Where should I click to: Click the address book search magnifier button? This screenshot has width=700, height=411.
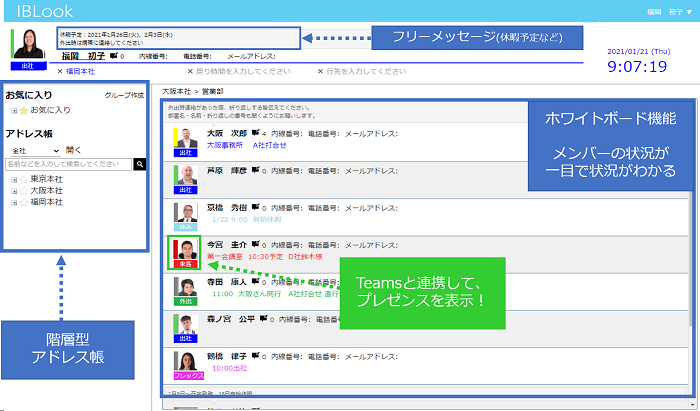tap(140, 163)
